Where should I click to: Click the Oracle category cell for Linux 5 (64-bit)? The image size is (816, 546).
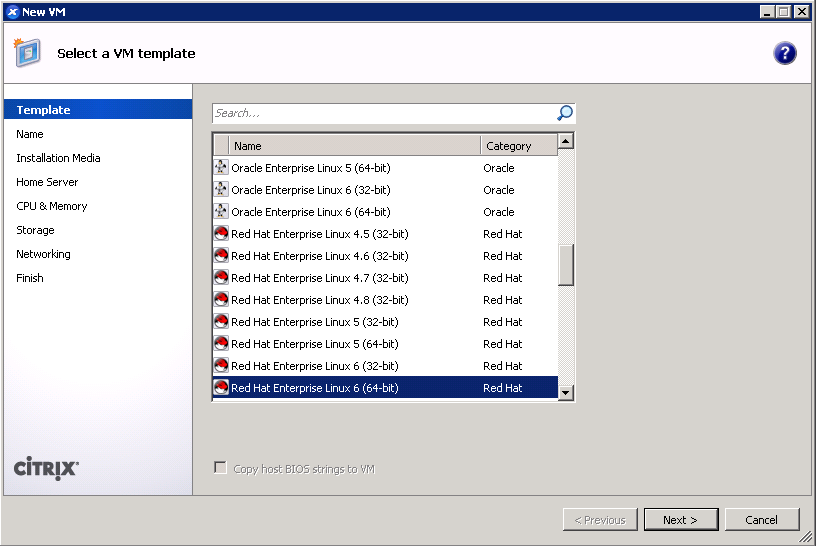[499, 168]
